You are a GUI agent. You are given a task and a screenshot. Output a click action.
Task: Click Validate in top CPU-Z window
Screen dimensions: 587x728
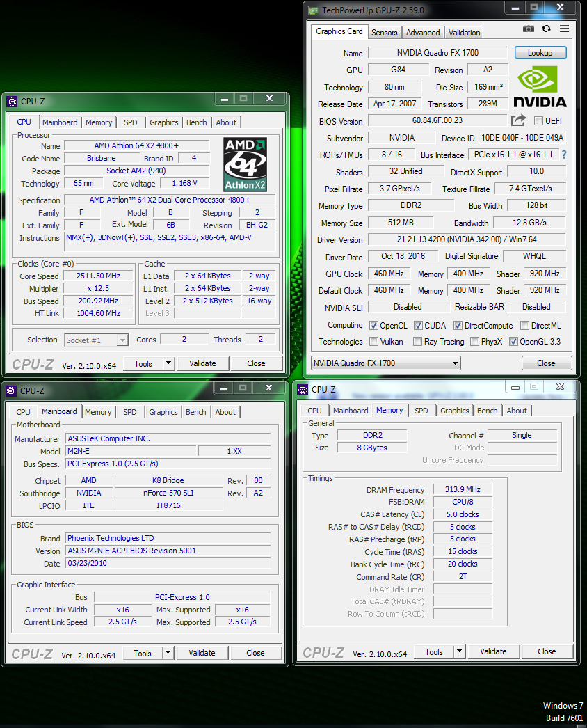pos(202,363)
